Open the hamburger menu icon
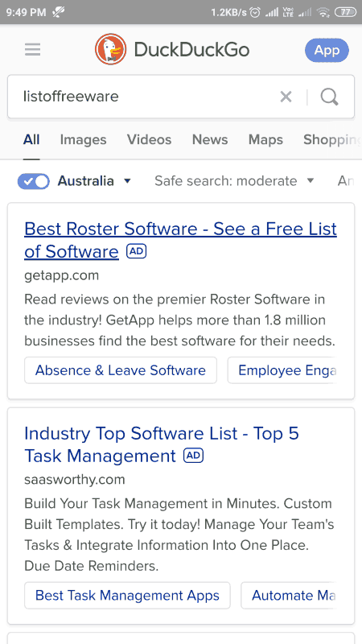Viewport: 362px width, 644px height. pos(32,50)
